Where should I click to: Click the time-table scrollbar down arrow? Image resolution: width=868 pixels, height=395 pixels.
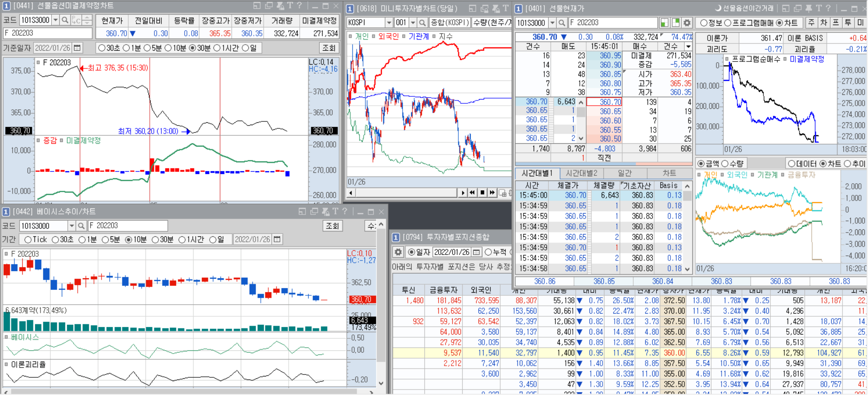(687, 269)
